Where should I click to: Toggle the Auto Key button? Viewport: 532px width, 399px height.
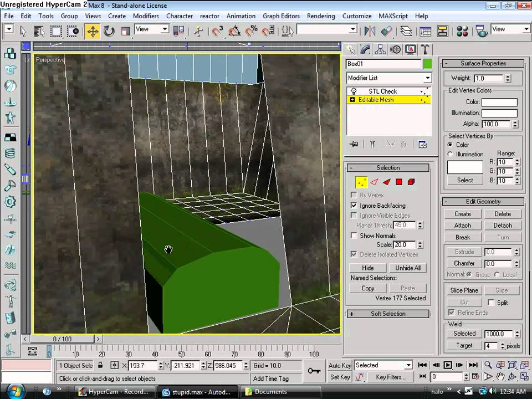[340, 365]
